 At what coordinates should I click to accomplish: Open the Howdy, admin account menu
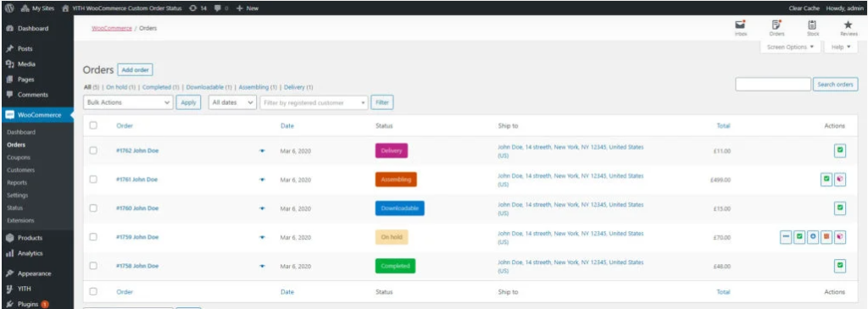(x=844, y=8)
